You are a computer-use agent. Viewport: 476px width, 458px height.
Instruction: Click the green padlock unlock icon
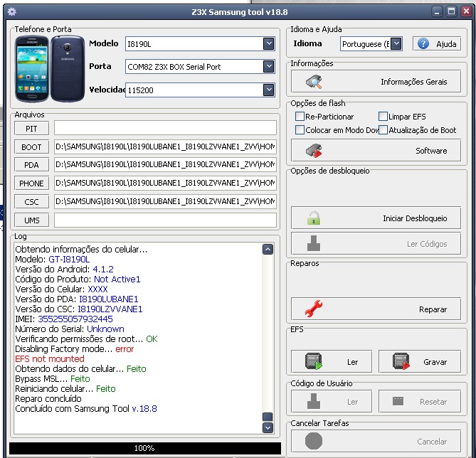coord(314,218)
